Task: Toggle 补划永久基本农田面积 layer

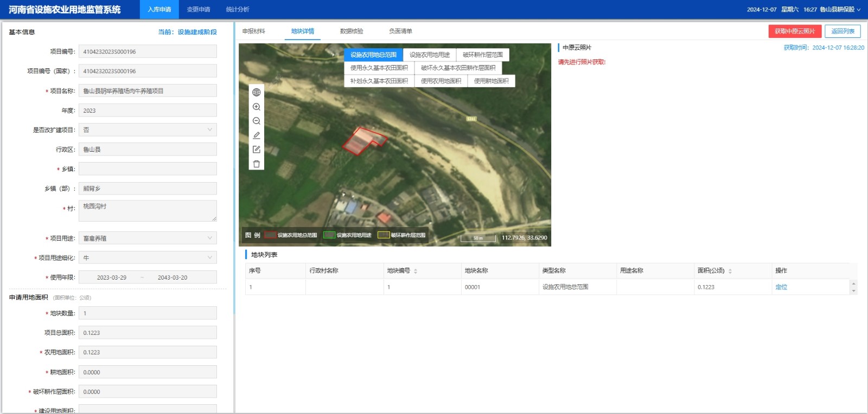Action: (x=379, y=81)
